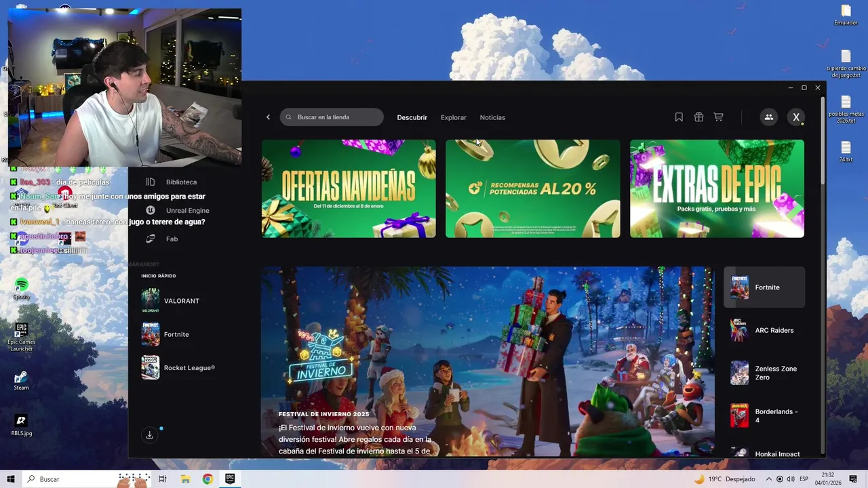Click the ESP language indicator
Screen dimensions: 868x488
tap(804, 479)
